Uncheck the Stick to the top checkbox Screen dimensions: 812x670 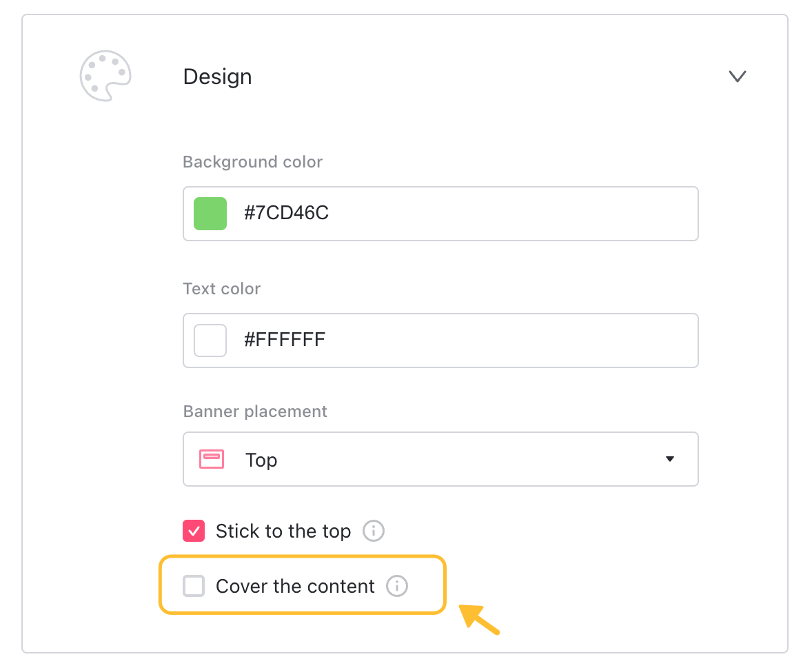[194, 531]
